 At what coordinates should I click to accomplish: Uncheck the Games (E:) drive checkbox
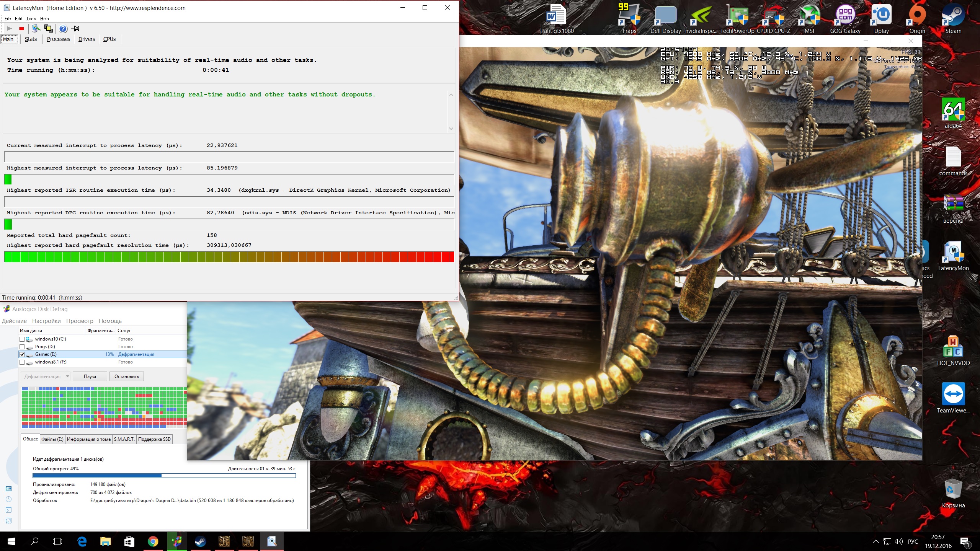click(x=22, y=354)
